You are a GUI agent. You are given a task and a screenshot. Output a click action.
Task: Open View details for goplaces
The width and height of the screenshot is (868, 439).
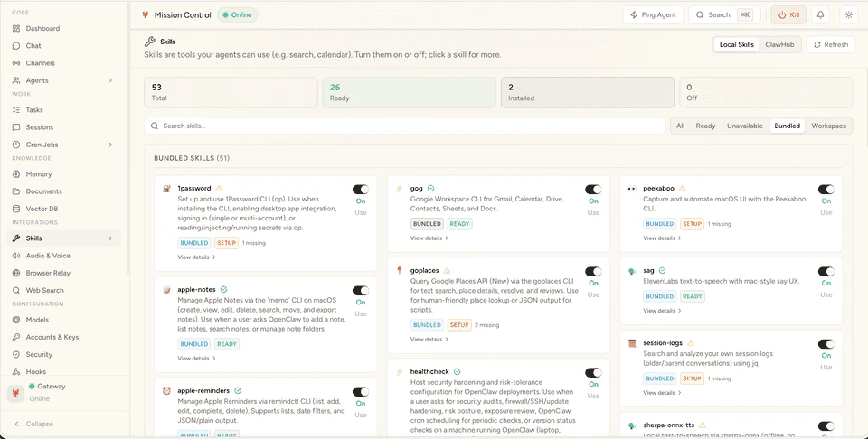click(429, 340)
